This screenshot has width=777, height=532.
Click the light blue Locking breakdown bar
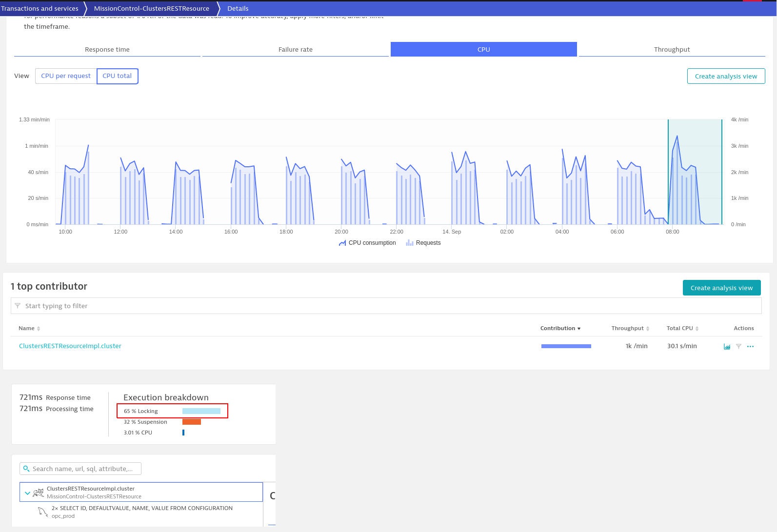point(201,411)
